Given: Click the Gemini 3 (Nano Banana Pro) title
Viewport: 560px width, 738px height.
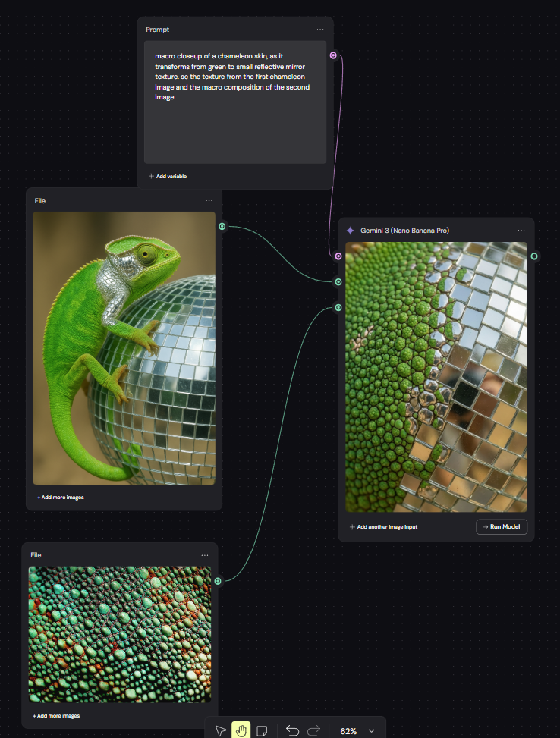Looking at the screenshot, I should click(404, 230).
